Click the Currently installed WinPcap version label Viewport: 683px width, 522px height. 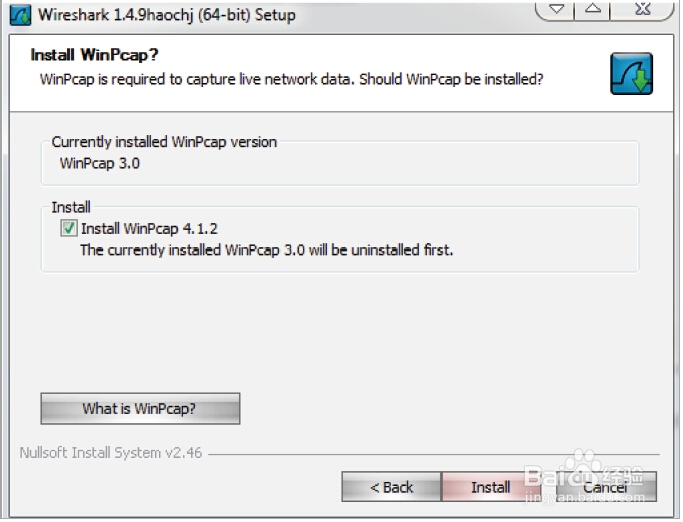(164, 142)
